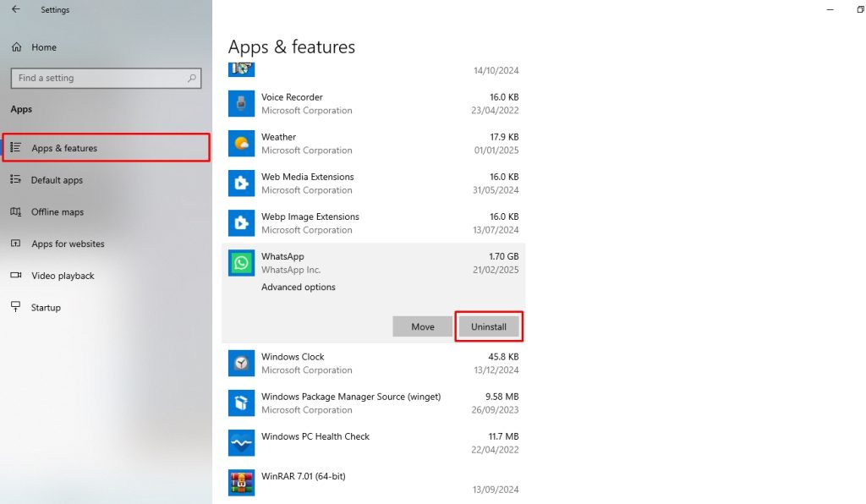Screen dimensions: 866x504
Task: Click the Apps for websites icon
Action: pyautogui.click(x=15, y=244)
